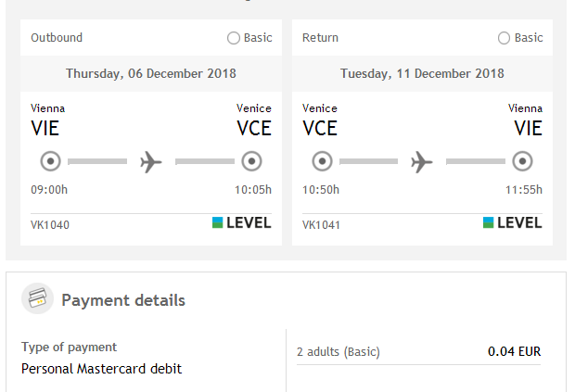This screenshot has width=575, height=392.
Task: Click the Payment details credit card icon
Action: (x=37, y=298)
